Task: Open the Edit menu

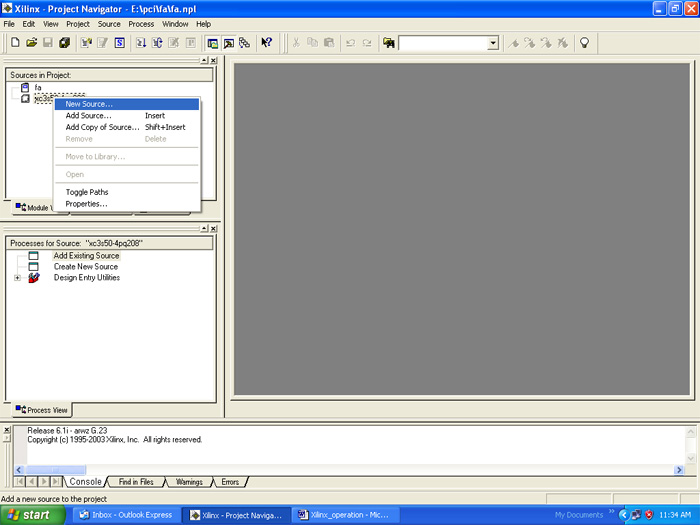Action: [x=29, y=24]
